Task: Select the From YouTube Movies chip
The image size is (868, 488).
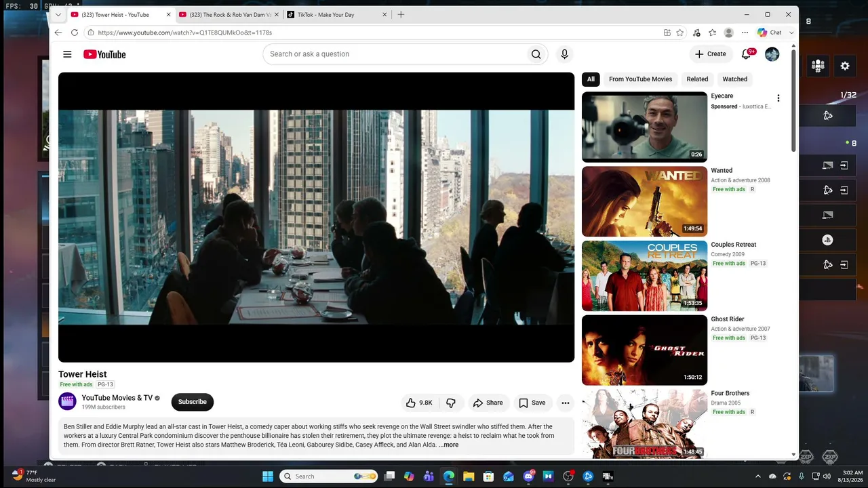Action: click(x=640, y=79)
